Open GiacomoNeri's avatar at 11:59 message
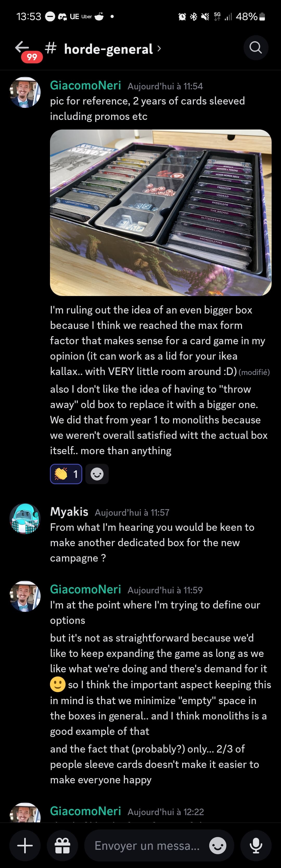The image size is (281, 868). (25, 596)
